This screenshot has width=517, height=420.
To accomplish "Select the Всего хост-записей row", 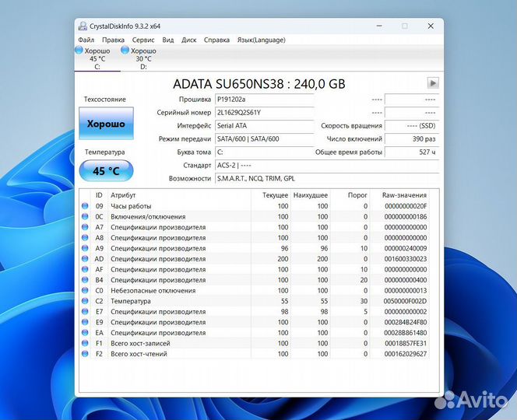I will pyautogui.click(x=255, y=343).
